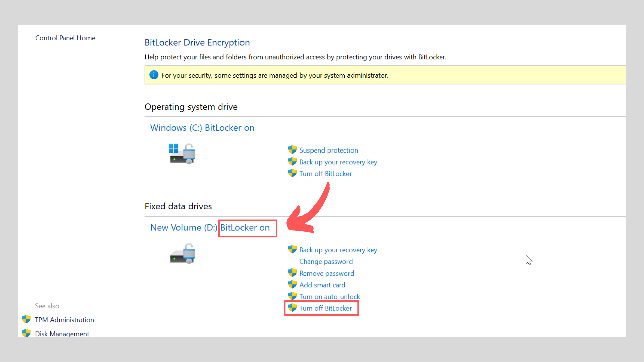Back up recovery key for New Volume (D:)
This screenshot has height=362, width=644.
tap(338, 250)
